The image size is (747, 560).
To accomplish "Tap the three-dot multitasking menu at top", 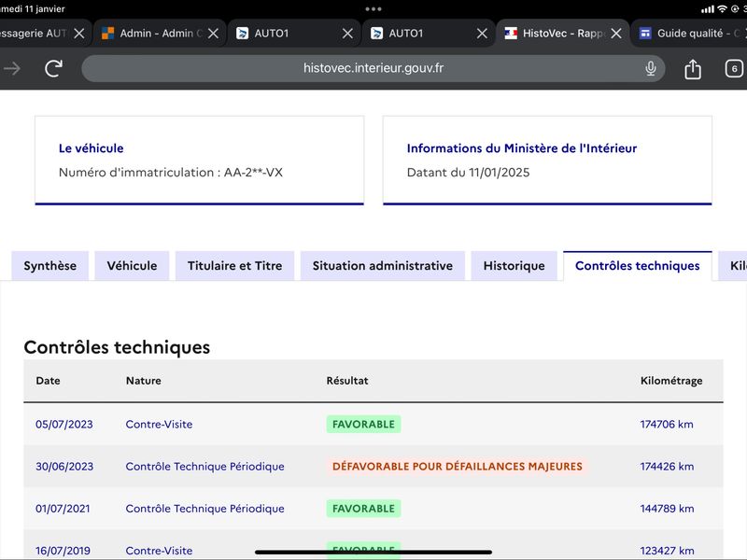I will (x=373, y=9).
